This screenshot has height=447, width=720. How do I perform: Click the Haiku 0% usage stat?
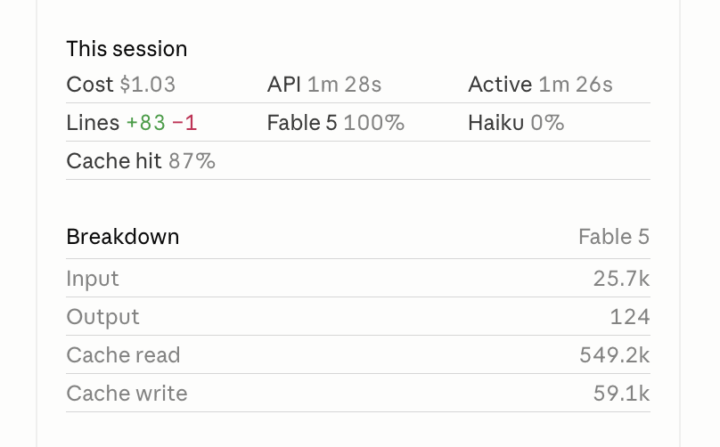click(516, 123)
